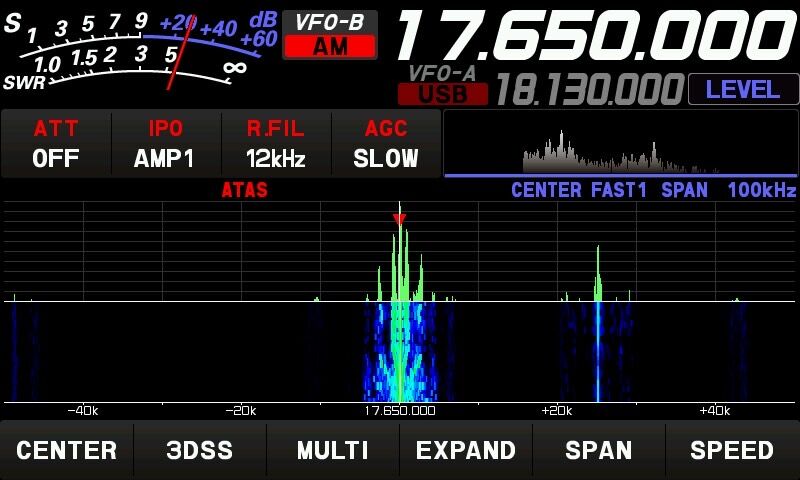800x480 pixels.
Task: Tap the waterfall at center signal trace
Action: 400,352
